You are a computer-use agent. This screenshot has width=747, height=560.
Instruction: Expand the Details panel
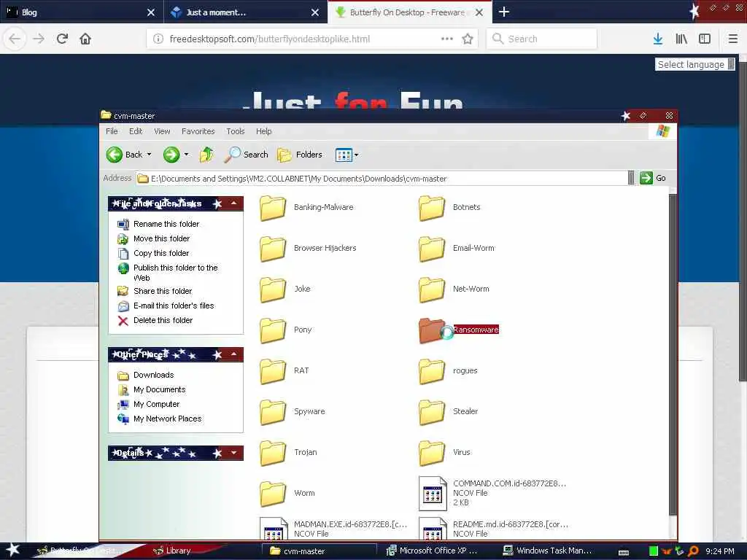(x=234, y=453)
